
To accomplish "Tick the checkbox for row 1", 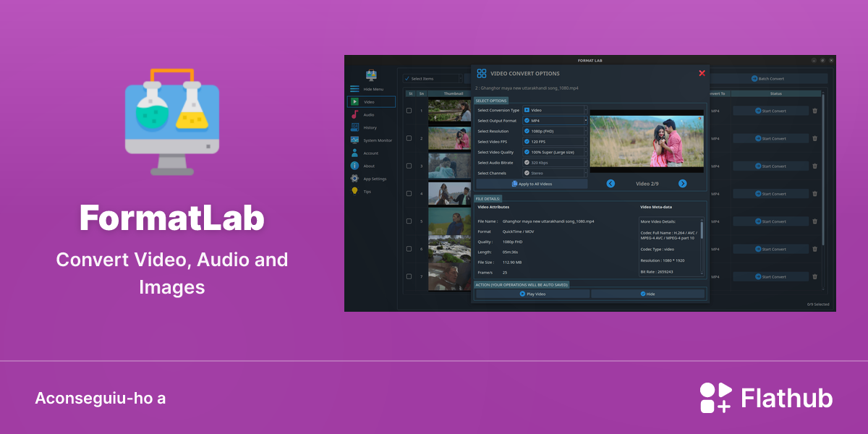I will pyautogui.click(x=409, y=111).
